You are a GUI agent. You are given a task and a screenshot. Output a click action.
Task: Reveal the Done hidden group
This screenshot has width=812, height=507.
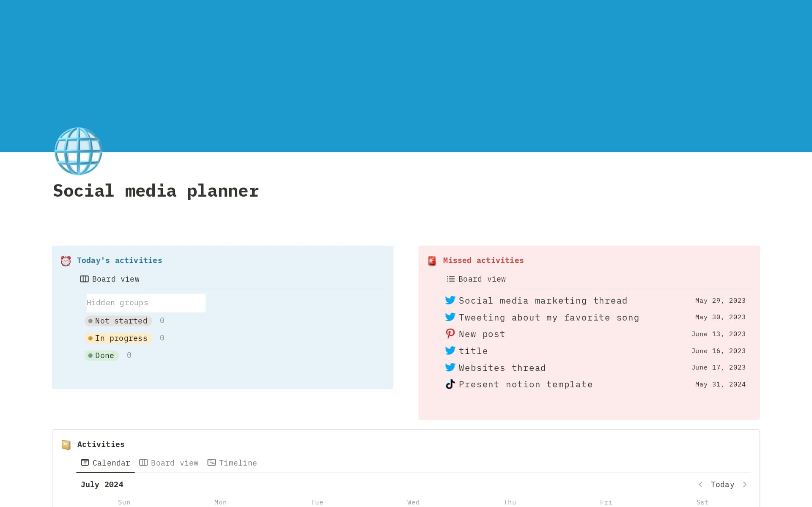[x=102, y=355]
